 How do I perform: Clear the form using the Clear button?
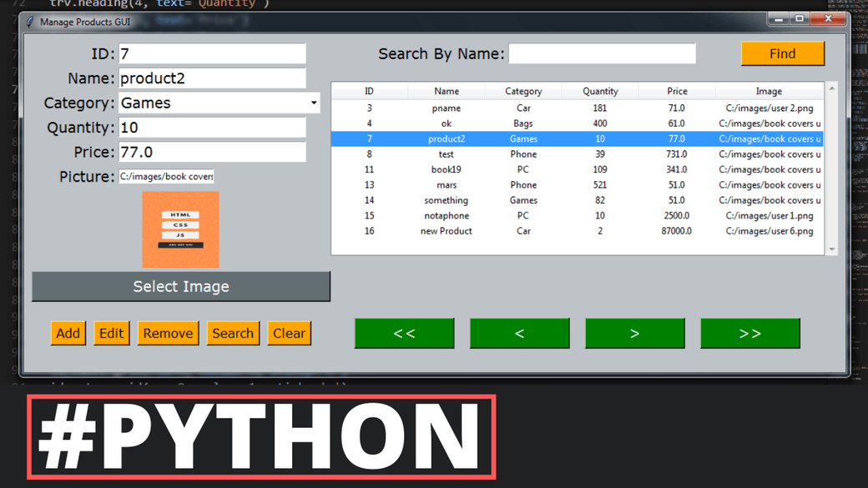[289, 333]
